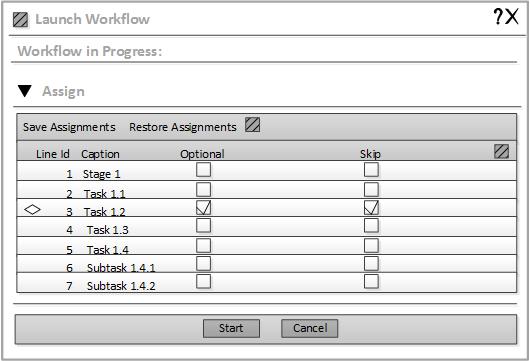Click Restore Assignments in the toolbar

point(183,127)
